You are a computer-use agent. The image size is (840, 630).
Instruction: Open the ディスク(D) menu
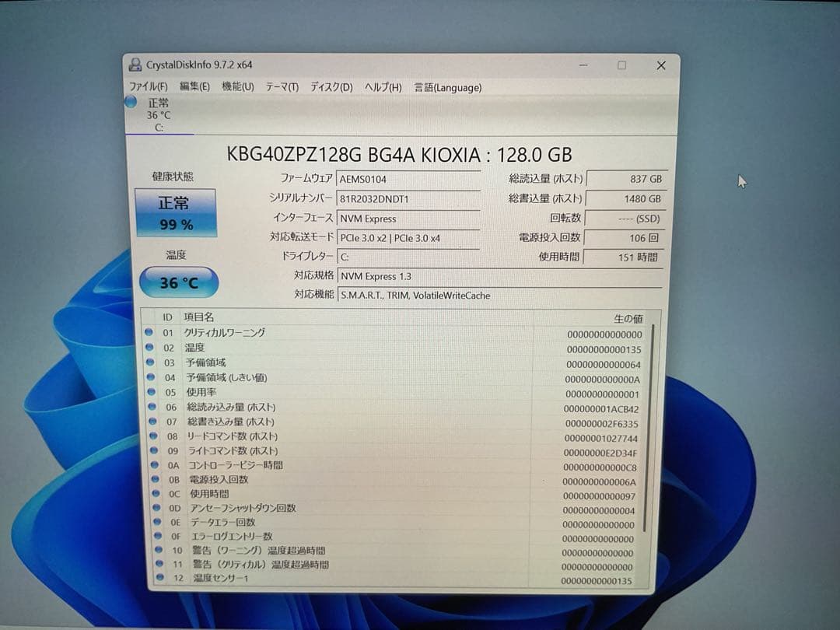coord(331,87)
